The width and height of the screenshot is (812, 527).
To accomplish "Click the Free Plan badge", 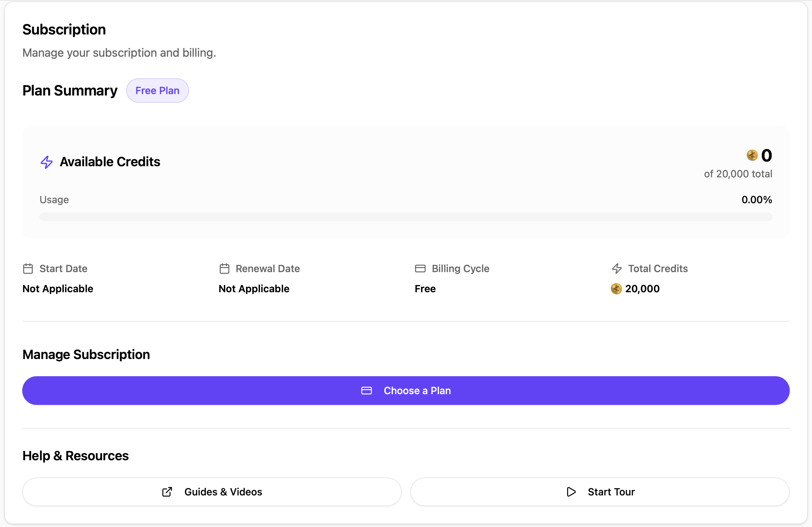I will pos(157,90).
